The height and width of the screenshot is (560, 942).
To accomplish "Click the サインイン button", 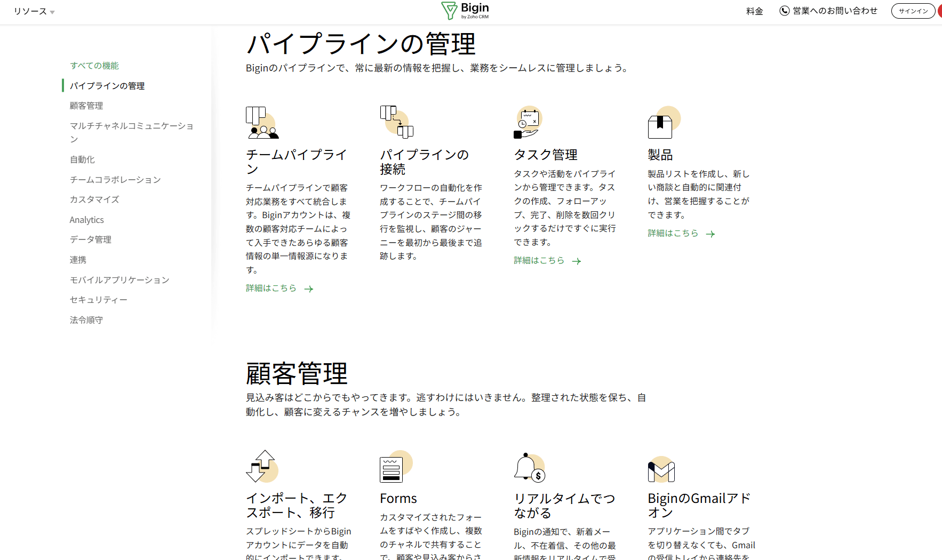I will click(913, 11).
